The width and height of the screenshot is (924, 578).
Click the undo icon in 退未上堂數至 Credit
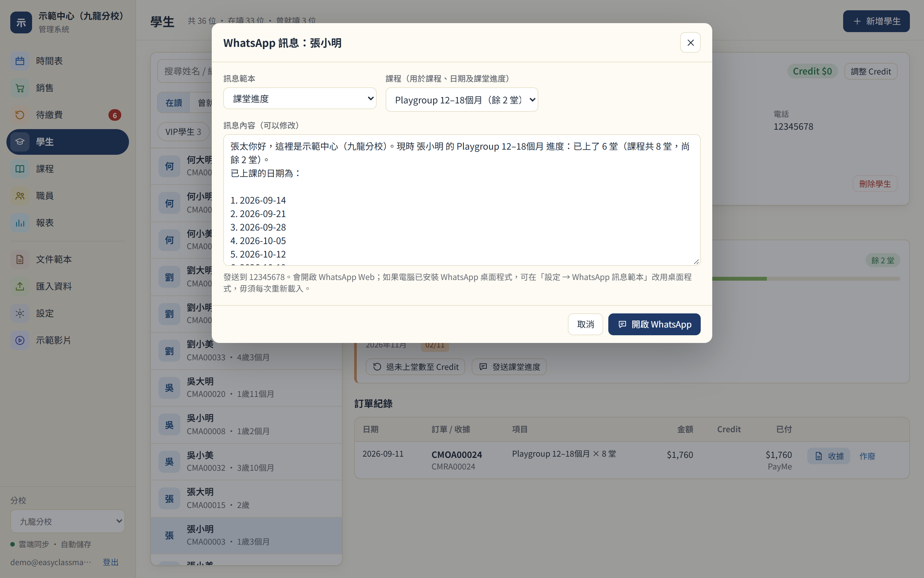[377, 367]
